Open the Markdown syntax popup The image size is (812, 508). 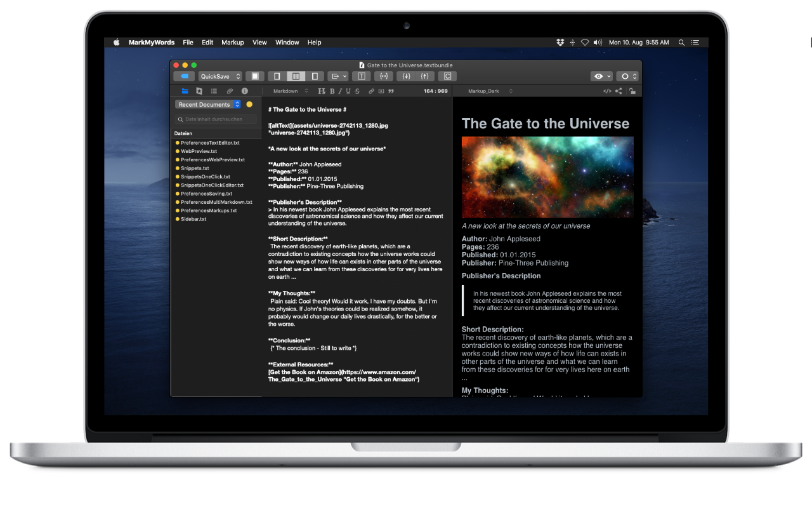click(x=291, y=91)
